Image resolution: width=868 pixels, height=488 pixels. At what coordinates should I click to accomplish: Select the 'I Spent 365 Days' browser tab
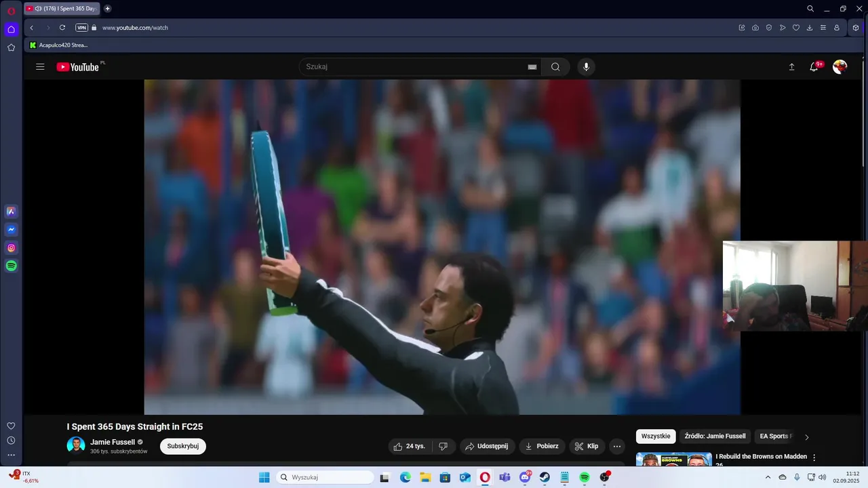pos(62,9)
